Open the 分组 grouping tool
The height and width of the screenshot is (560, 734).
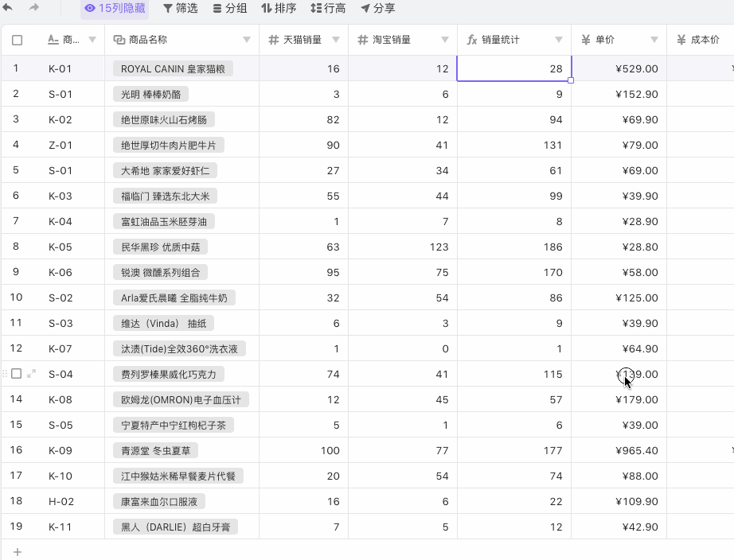coord(229,9)
